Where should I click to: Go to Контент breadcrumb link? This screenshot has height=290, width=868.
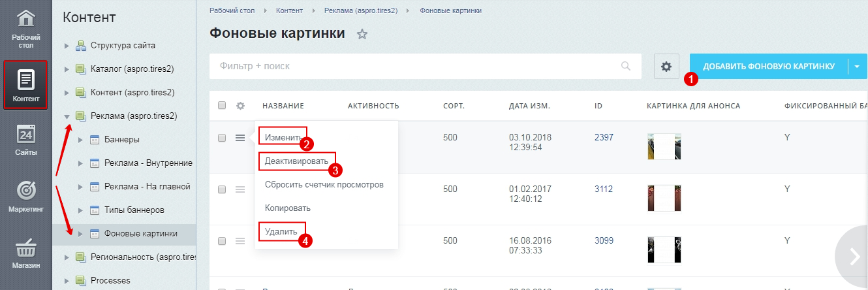289,11
